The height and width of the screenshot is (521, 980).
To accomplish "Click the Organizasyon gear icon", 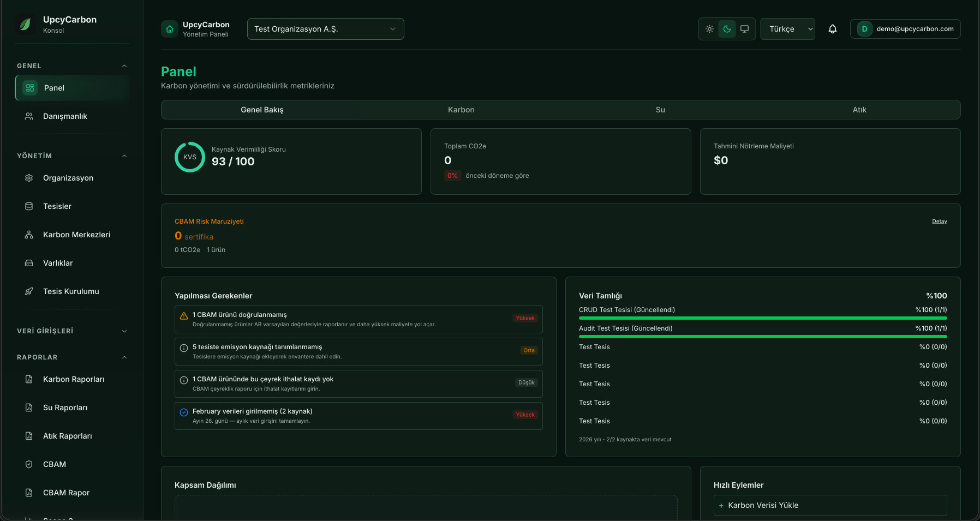I will point(29,178).
